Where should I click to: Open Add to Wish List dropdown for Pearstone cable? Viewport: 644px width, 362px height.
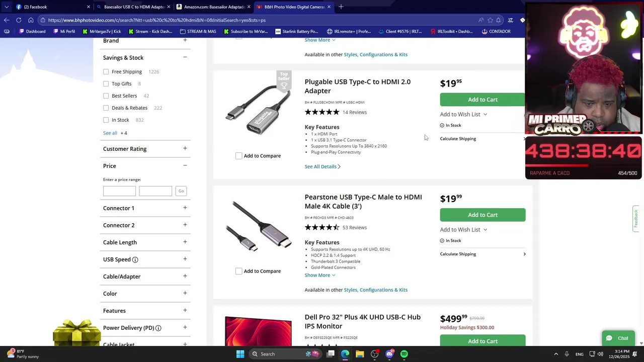point(463,230)
